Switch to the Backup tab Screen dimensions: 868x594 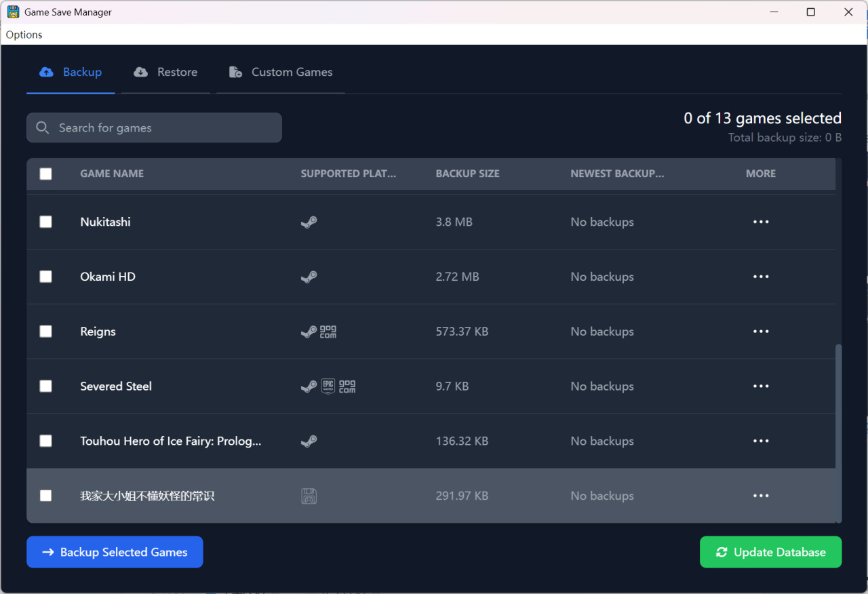pos(71,72)
